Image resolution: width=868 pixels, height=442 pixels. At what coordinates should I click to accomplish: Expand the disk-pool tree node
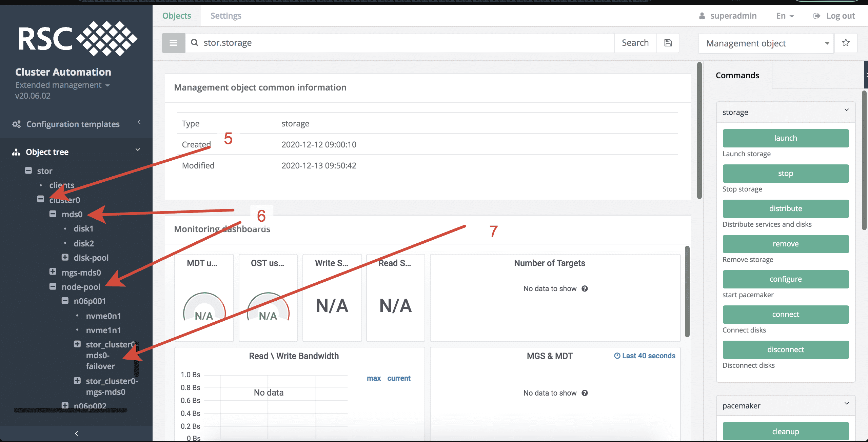point(65,257)
